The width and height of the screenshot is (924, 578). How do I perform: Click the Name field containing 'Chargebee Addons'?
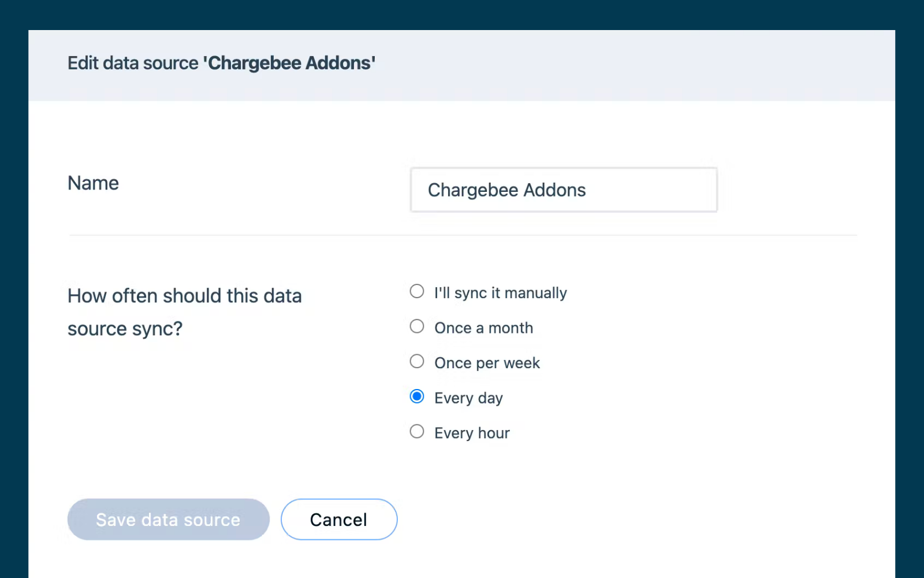[564, 190]
